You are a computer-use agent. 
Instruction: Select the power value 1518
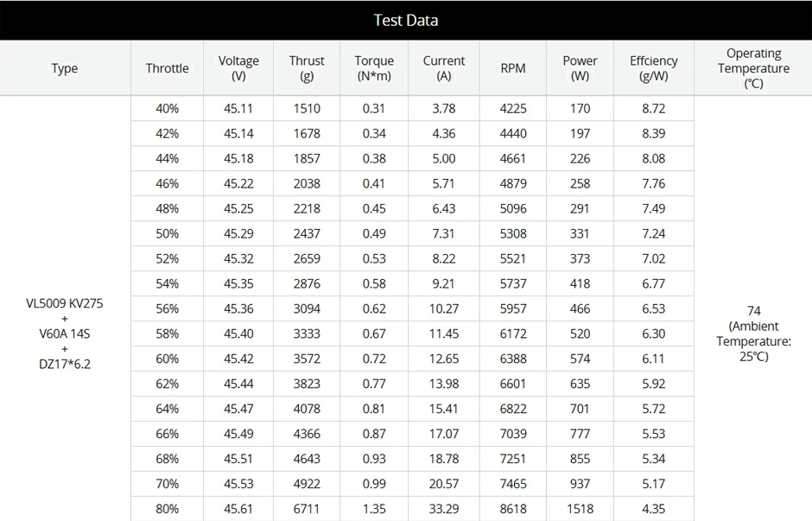coord(580,509)
